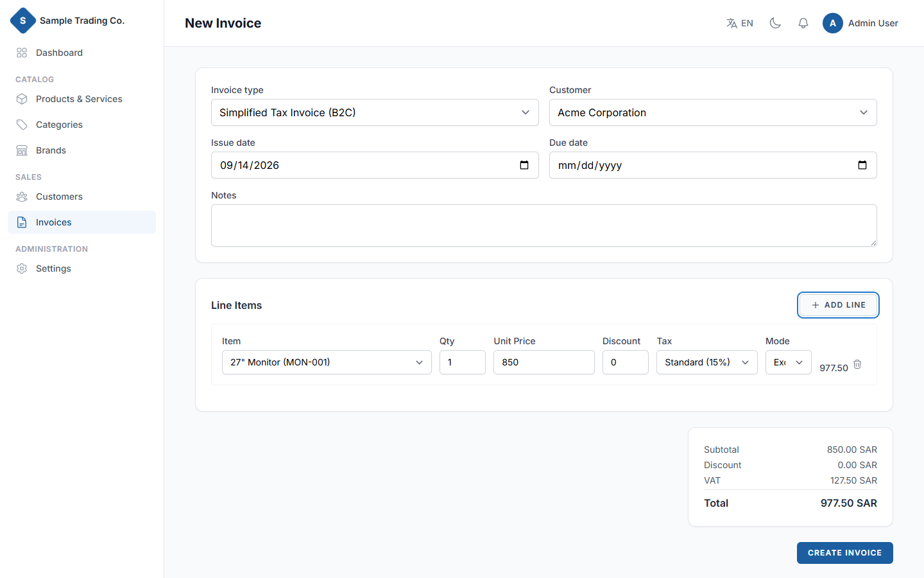Click the Dashboard grid icon
The width and height of the screenshot is (924, 578).
22,53
